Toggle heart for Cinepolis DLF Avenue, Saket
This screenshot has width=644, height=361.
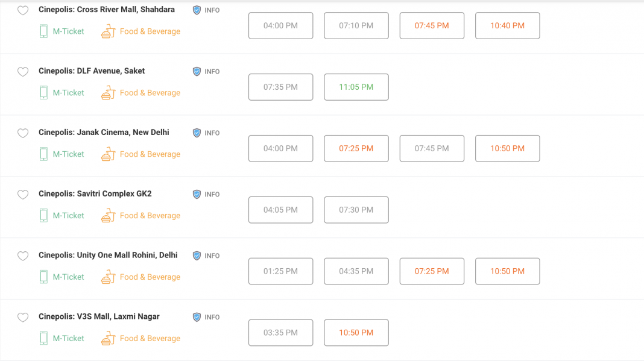click(23, 72)
